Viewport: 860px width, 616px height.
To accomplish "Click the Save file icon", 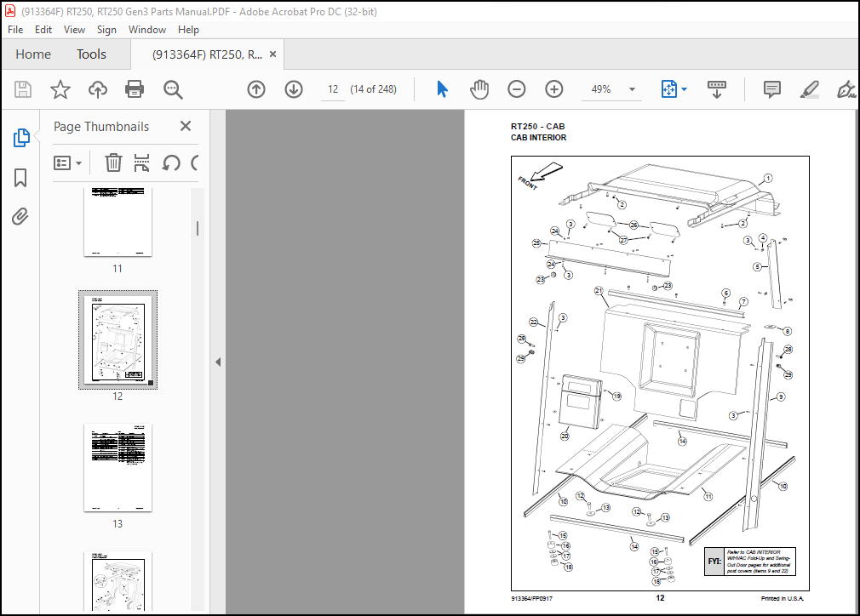I will (22, 89).
